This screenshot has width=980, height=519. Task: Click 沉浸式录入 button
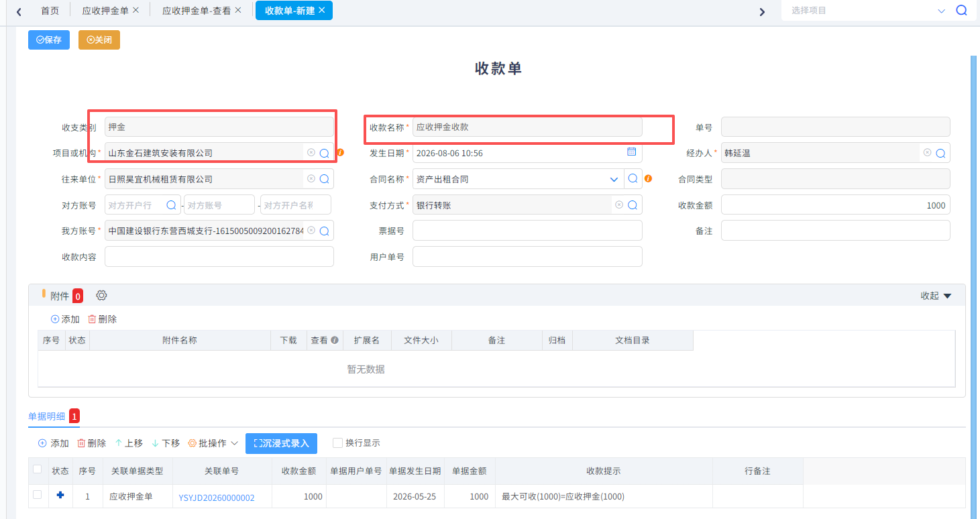[x=281, y=443]
